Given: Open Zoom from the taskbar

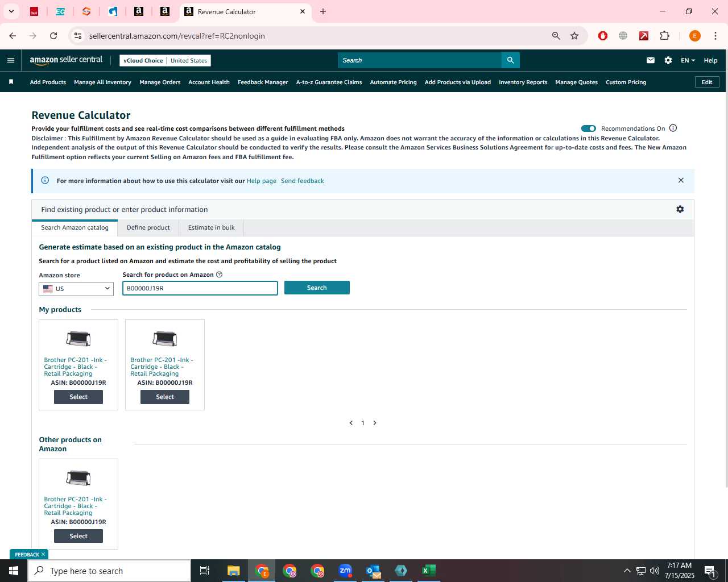Looking at the screenshot, I should 345,571.
